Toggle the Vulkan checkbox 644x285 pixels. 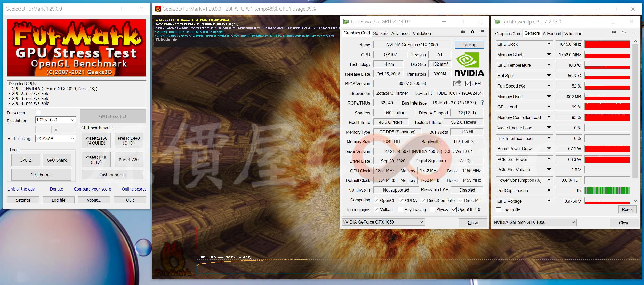click(376, 209)
